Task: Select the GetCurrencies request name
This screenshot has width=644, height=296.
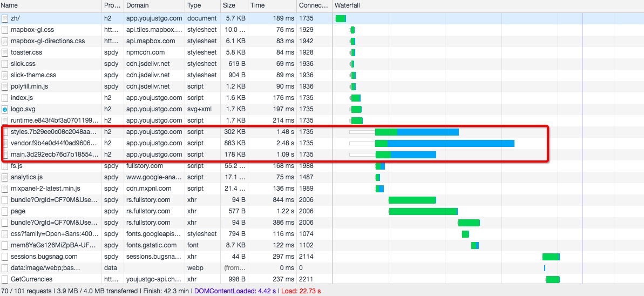Action: point(32,279)
